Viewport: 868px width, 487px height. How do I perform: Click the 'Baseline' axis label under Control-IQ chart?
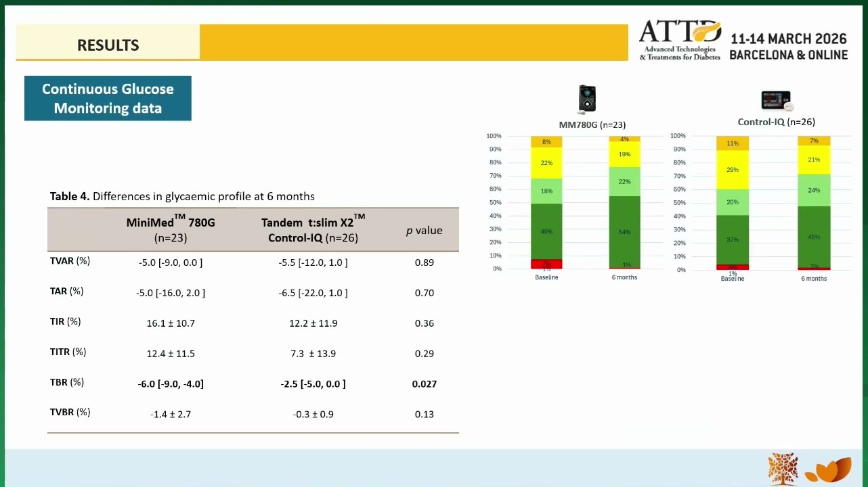[733, 279]
